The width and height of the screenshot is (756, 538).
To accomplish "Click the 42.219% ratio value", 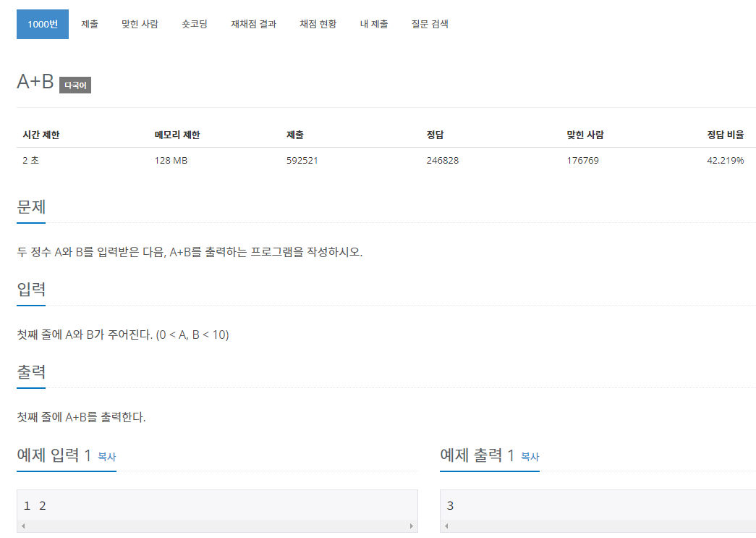I will pyautogui.click(x=725, y=161).
